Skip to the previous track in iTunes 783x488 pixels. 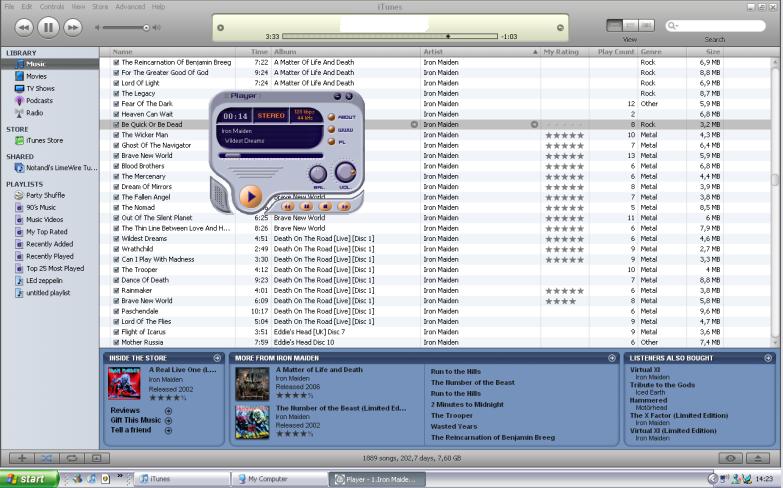pyautogui.click(x=23, y=27)
